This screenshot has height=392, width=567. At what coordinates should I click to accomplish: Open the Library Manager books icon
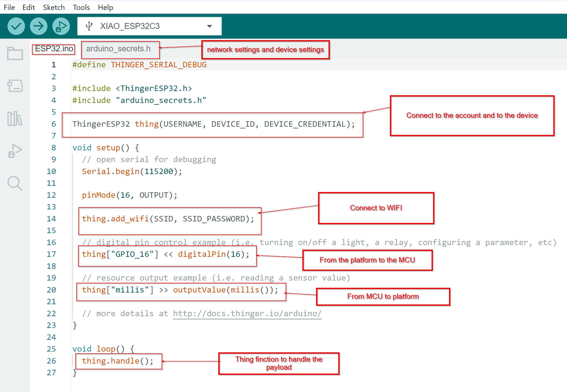(x=15, y=118)
